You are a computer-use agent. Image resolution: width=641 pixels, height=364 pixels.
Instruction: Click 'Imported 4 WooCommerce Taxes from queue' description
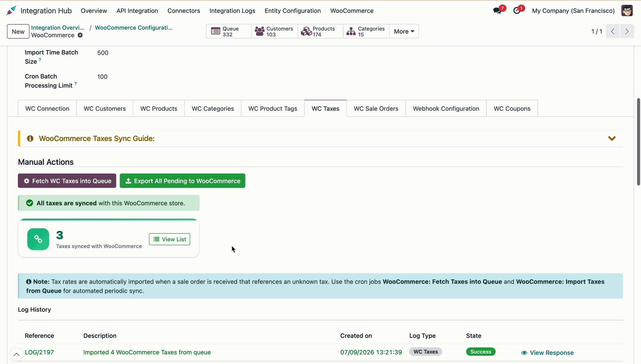[x=147, y=352]
